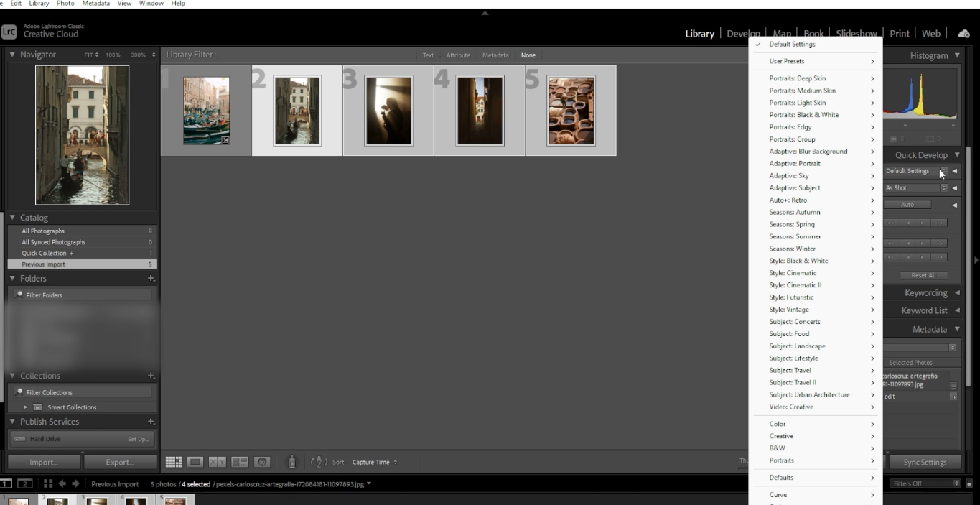Click the navigate forward arrow icon

click(75, 483)
